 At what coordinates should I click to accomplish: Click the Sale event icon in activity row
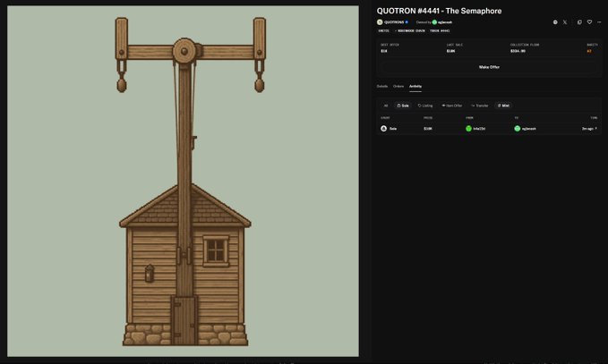coord(383,128)
